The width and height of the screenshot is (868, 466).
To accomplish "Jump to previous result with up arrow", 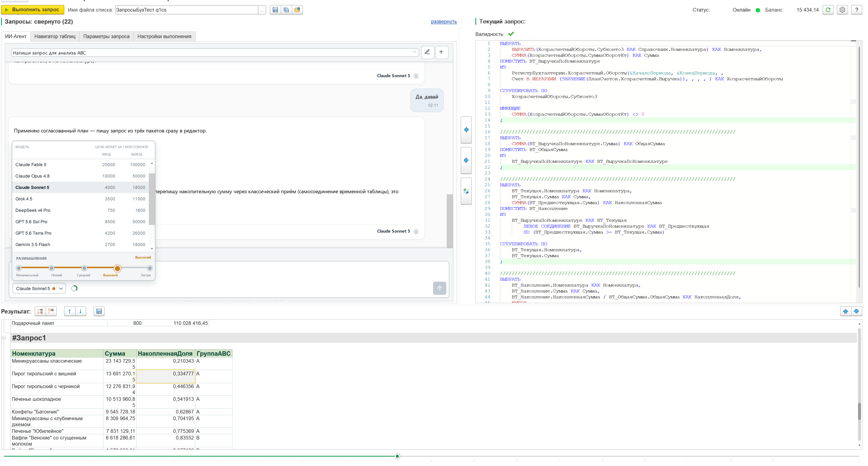I will pos(69,311).
